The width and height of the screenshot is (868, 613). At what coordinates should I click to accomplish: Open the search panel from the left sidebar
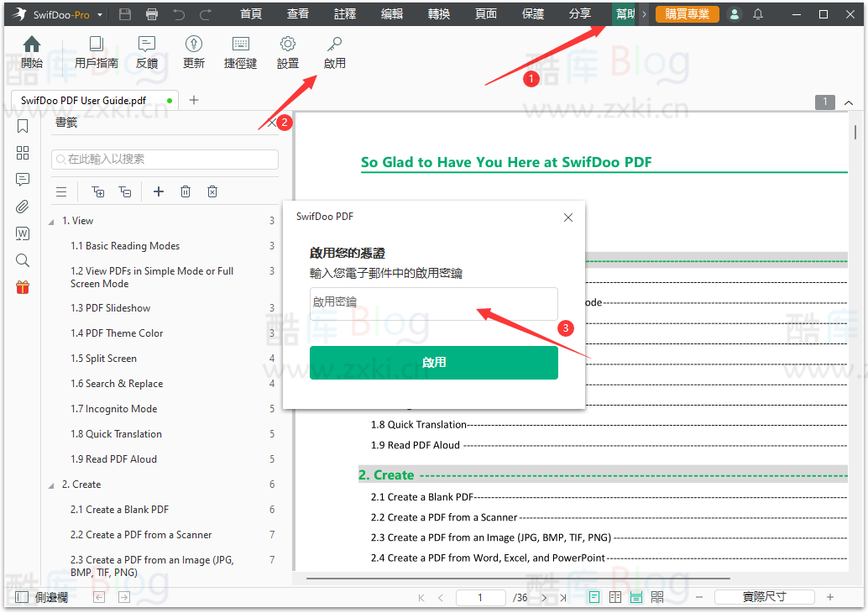point(23,260)
